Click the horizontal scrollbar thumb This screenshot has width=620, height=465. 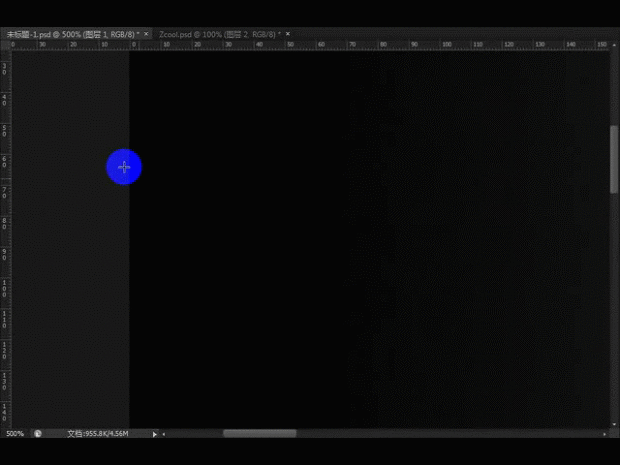259,434
